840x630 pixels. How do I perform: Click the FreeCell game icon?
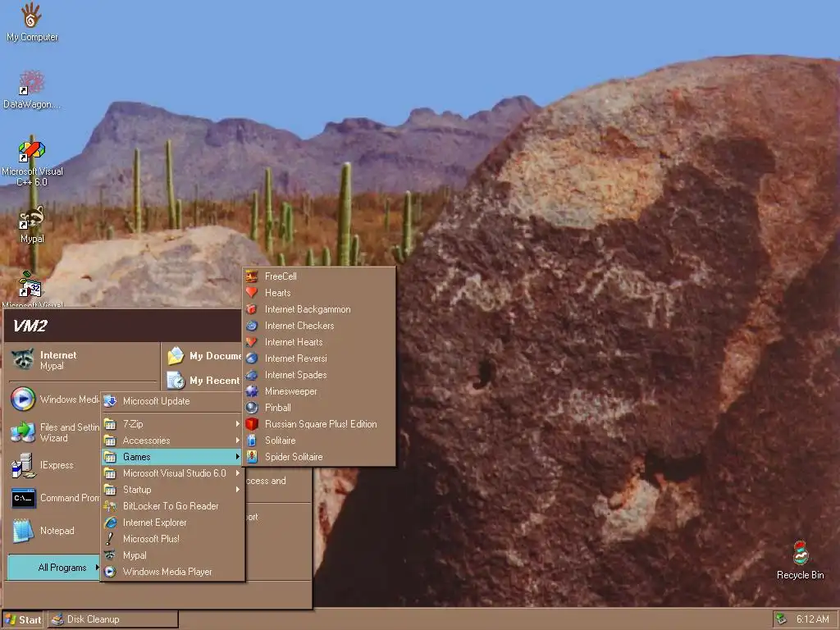point(252,276)
